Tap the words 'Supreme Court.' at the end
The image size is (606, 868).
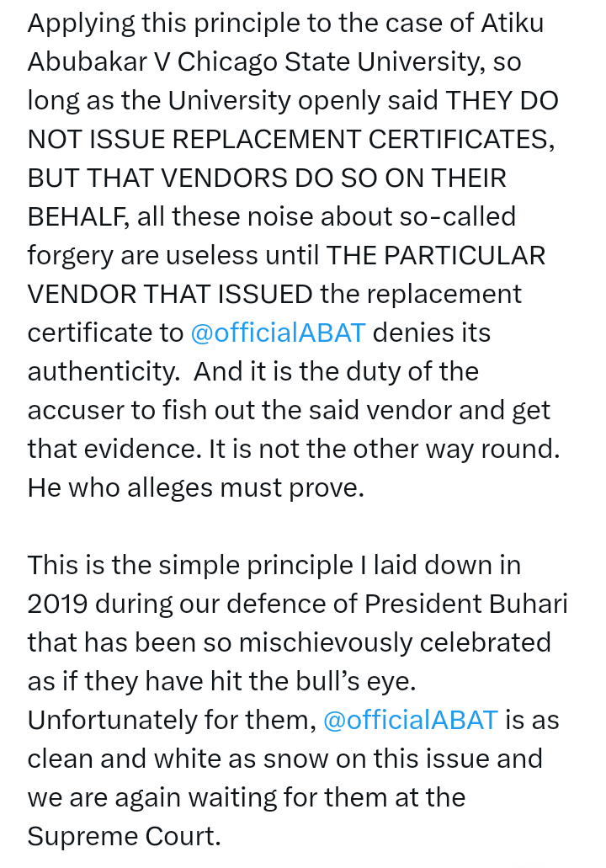pyautogui.click(x=124, y=836)
